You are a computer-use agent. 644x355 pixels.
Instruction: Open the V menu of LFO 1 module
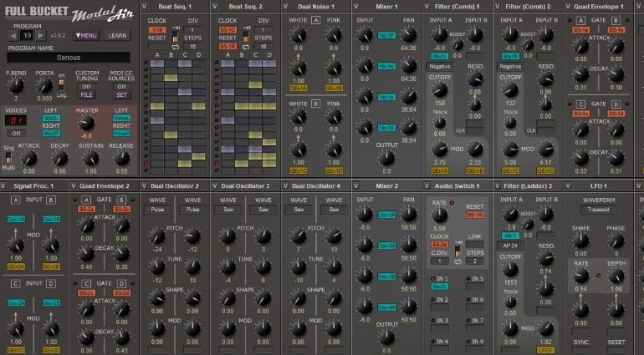coord(568,186)
